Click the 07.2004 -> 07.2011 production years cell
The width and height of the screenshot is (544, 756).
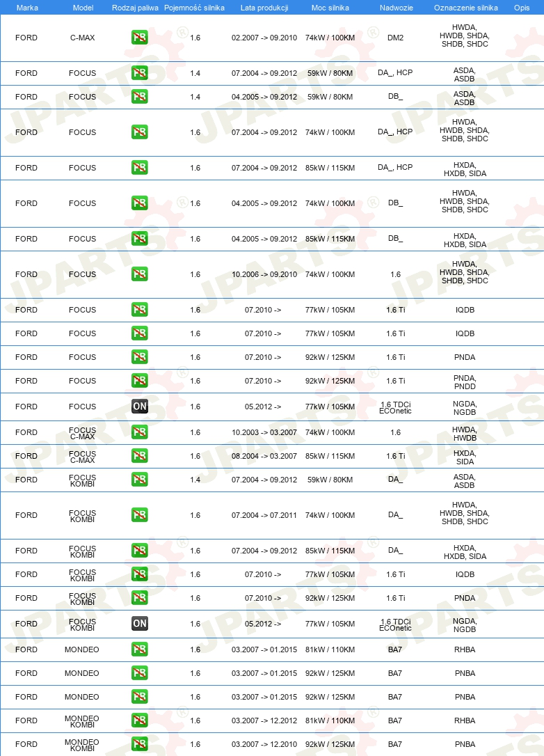click(264, 515)
